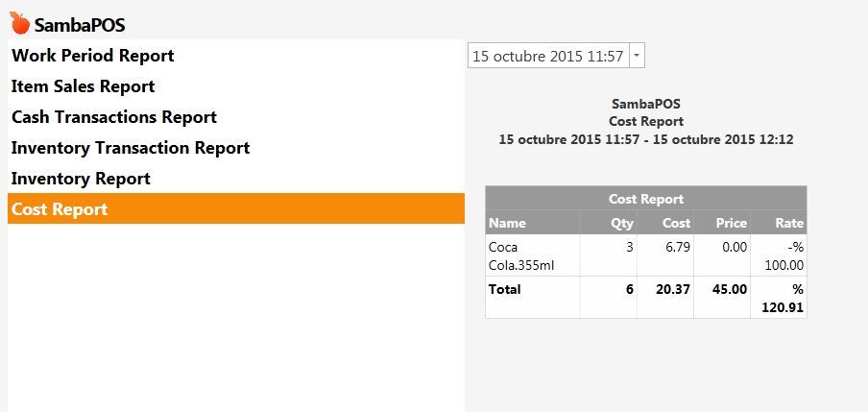Click the SambaPOS application title text
The width and height of the screenshot is (868, 412).
tap(80, 25)
